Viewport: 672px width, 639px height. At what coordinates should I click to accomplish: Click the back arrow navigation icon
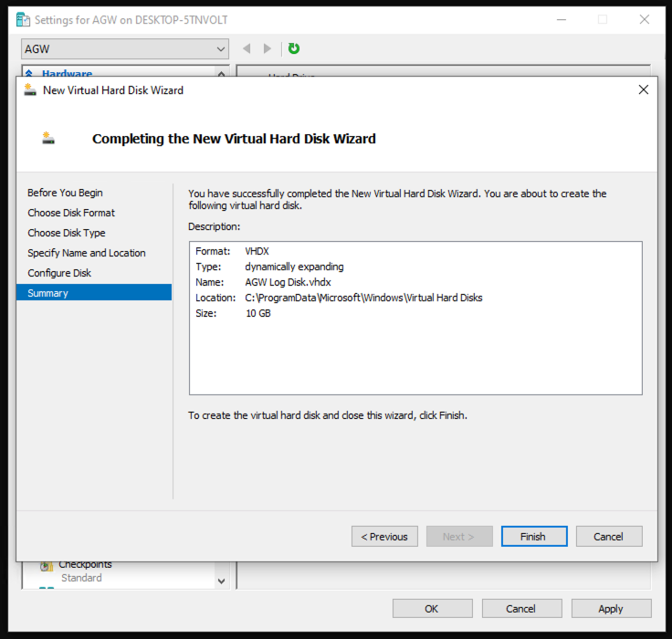coord(247,48)
